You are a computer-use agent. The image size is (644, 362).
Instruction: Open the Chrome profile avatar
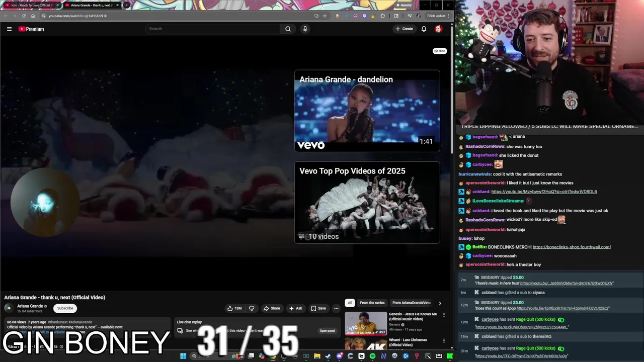(419, 16)
